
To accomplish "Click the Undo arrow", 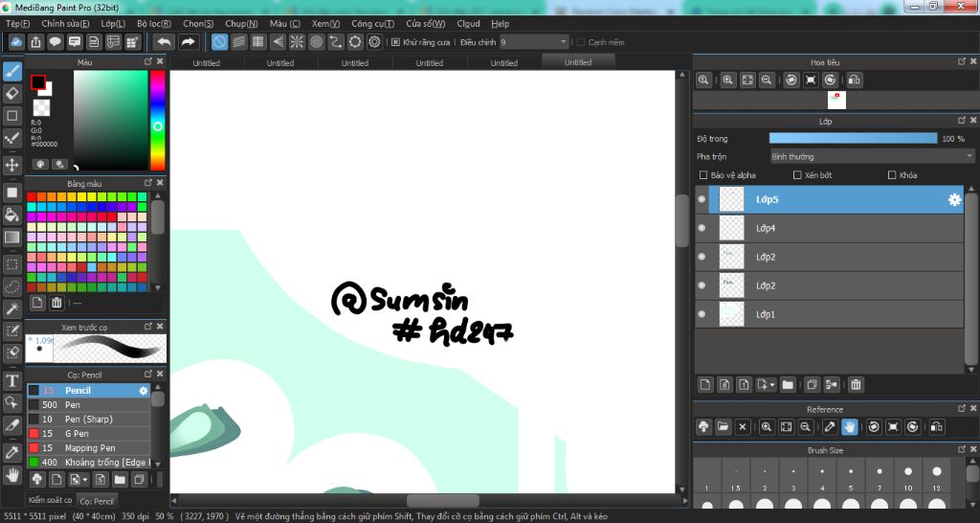I will tap(164, 42).
